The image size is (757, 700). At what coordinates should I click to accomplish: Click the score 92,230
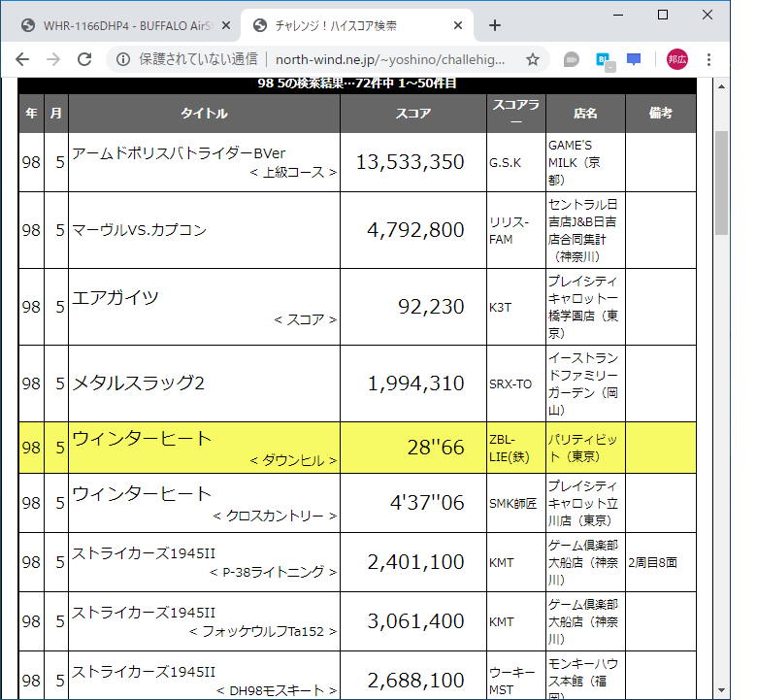coord(431,307)
